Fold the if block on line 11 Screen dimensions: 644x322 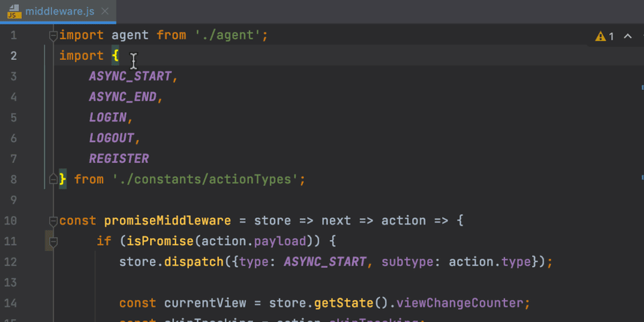(53, 242)
